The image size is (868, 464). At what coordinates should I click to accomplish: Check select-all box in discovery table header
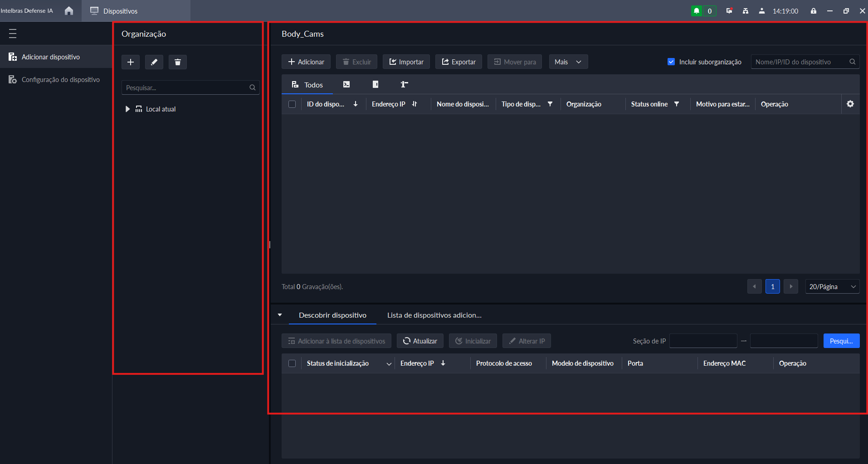pos(292,363)
